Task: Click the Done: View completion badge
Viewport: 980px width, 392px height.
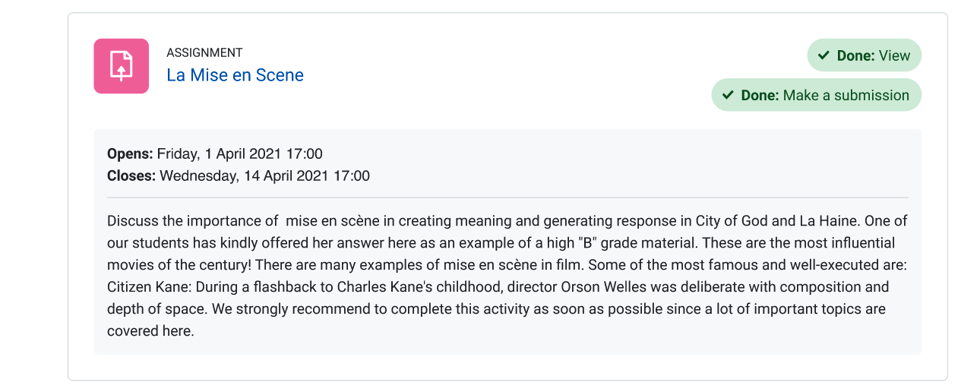Action: [864, 55]
